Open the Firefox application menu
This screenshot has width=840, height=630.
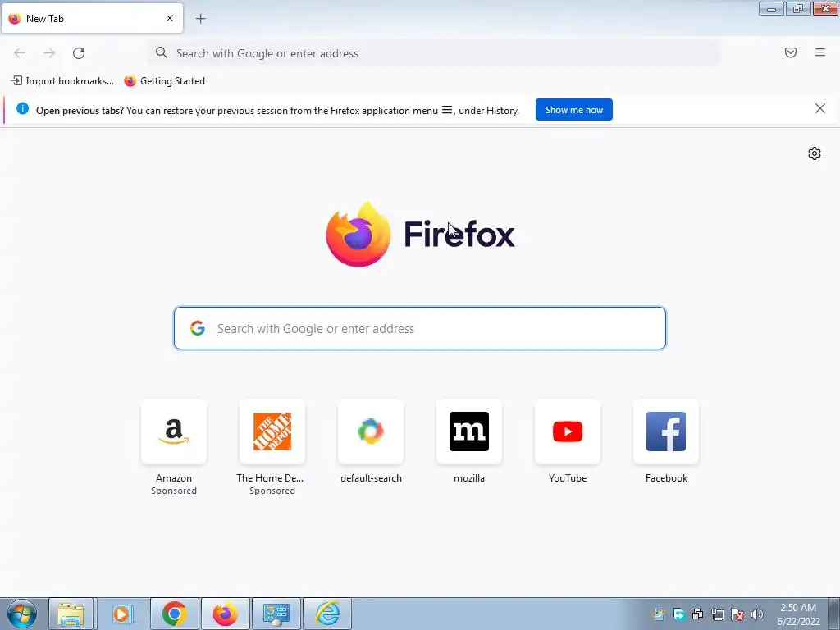tap(820, 52)
